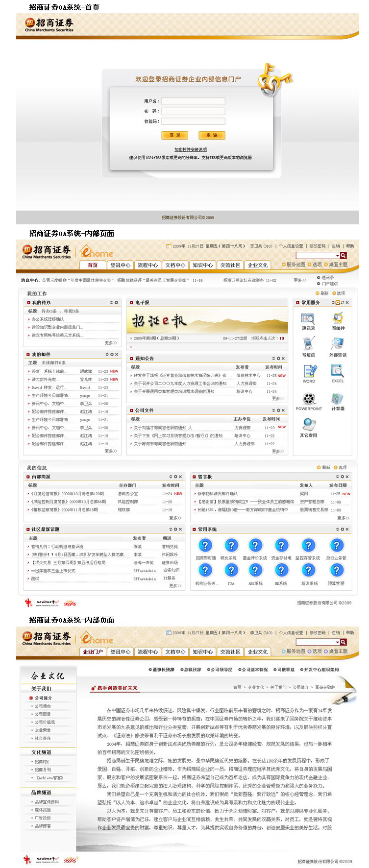369x868 pixels.
Task: Close the 留言板 panel
Action: click(x=347, y=477)
